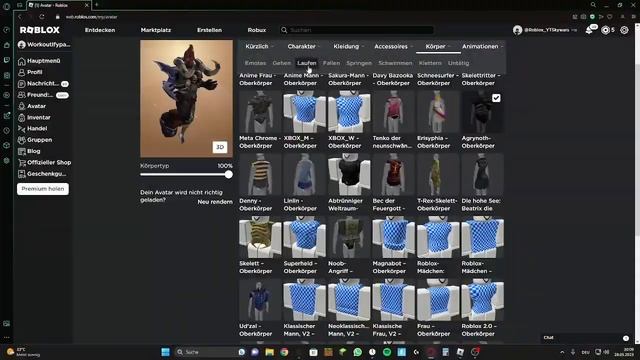
Task: Select the T-Rex-Skelett Oberkörper thumbnail
Action: pyautogui.click(x=438, y=175)
